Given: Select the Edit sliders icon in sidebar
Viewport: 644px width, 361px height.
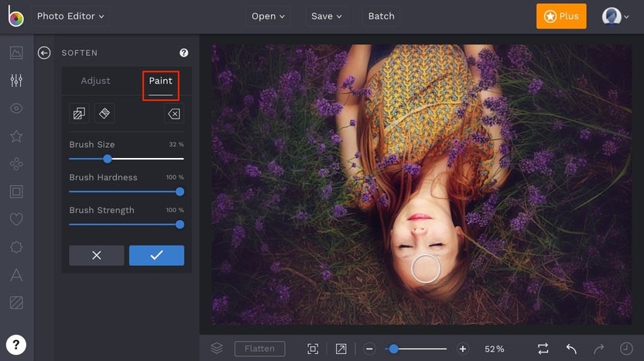Looking at the screenshot, I should click(16, 81).
